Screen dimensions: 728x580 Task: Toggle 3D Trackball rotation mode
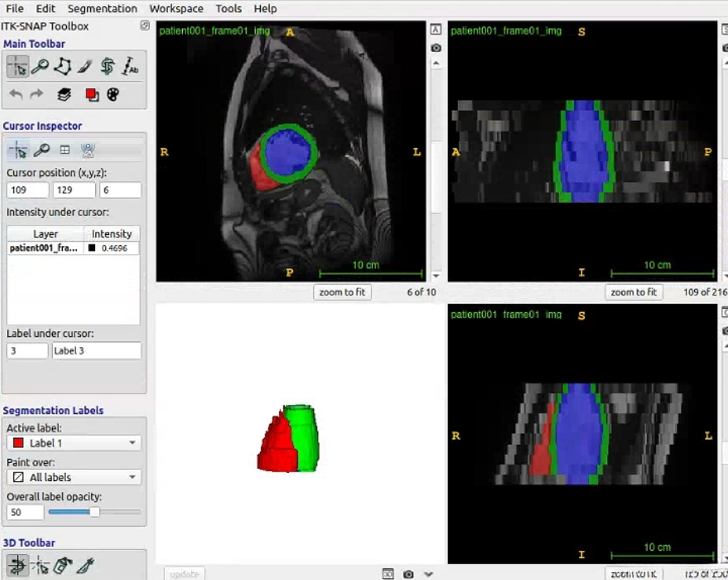(x=17, y=564)
